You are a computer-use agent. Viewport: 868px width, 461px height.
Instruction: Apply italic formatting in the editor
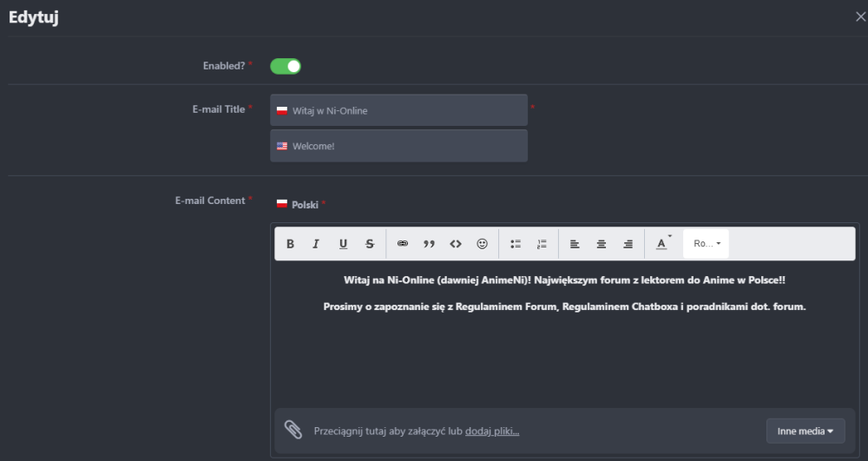316,244
